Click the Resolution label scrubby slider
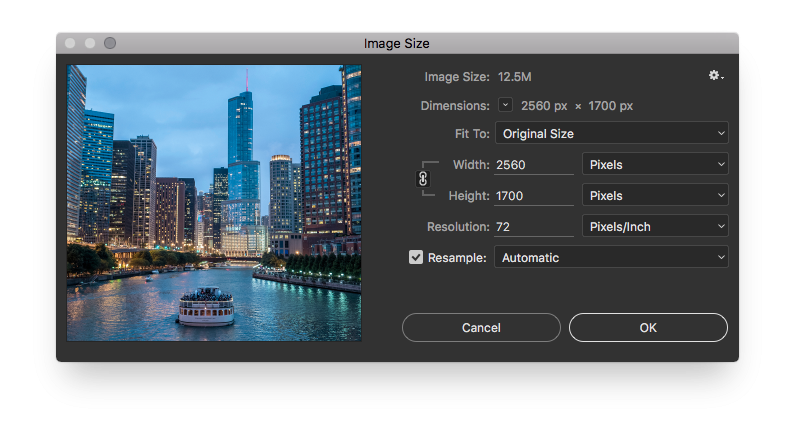 click(x=460, y=227)
